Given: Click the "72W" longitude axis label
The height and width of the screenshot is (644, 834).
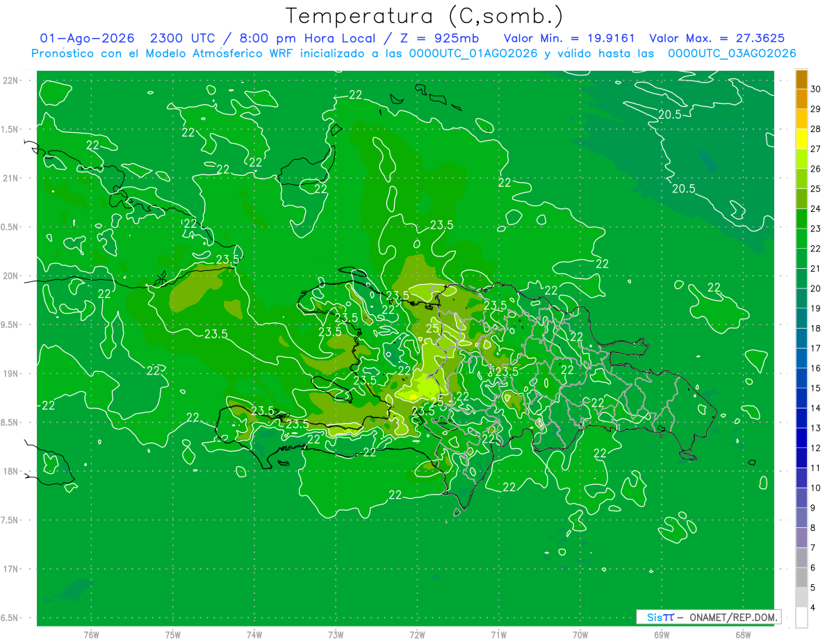Looking at the screenshot, I should (418, 634).
